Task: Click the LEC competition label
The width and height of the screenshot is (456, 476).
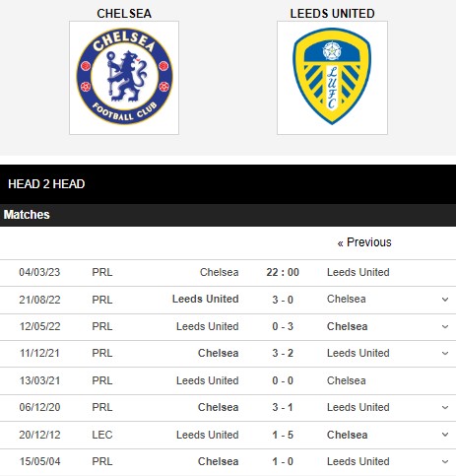Action: click(x=102, y=435)
